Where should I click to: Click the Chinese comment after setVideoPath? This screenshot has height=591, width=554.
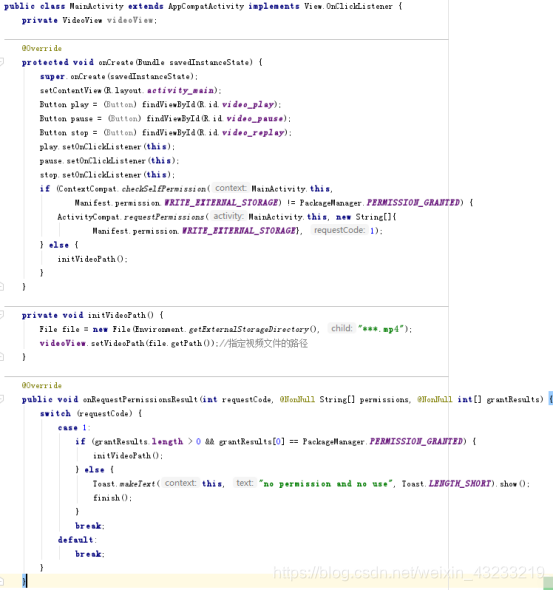coord(263,343)
